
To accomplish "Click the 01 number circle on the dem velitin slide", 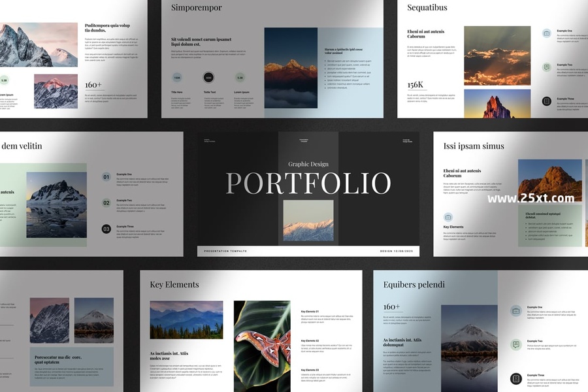I will click(x=106, y=176).
